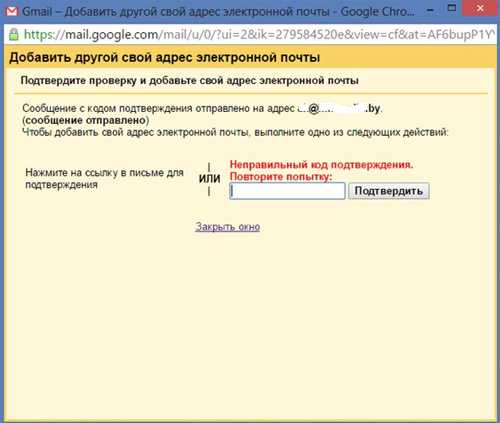The height and width of the screenshot is (423, 500).
Task: Click the masked .by email address
Action: (x=339, y=109)
